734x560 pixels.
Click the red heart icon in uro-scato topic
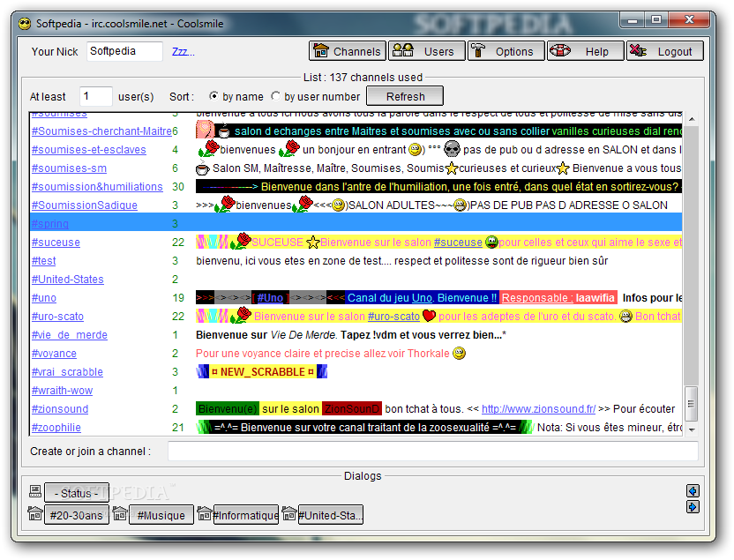pos(429,316)
